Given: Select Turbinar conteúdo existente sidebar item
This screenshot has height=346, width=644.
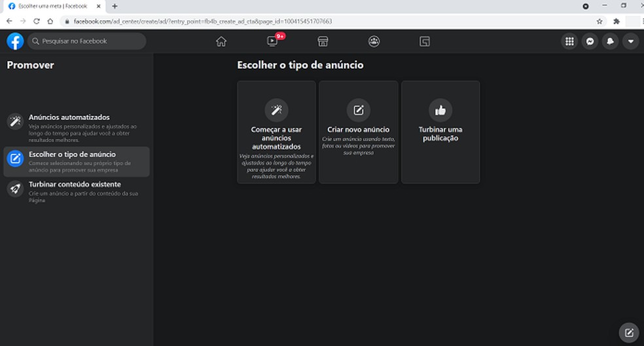Looking at the screenshot, I should 77,192.
